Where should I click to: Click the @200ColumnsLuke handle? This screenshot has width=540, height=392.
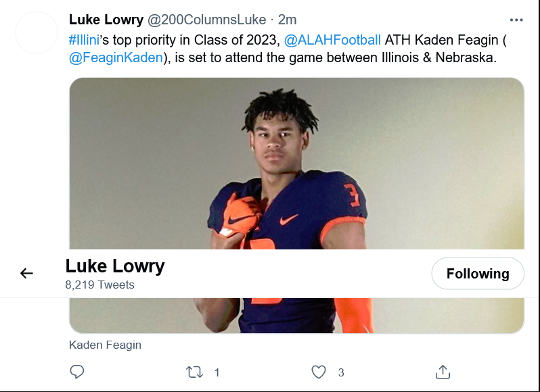207,20
